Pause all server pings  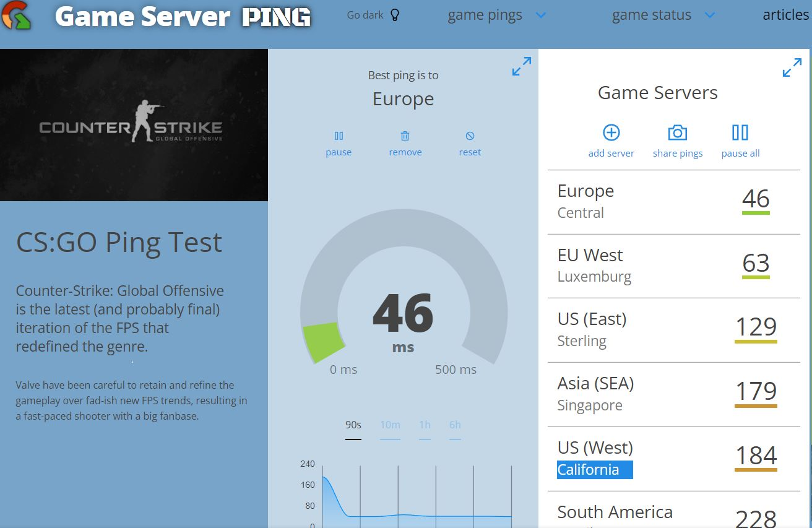[x=740, y=141]
